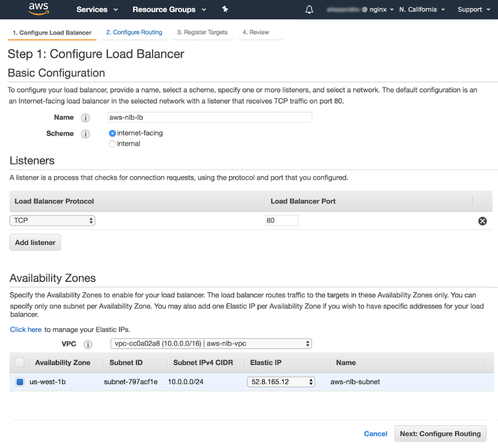The height and width of the screenshot is (448, 498).
Task: Remove the TCP listener with X icon
Action: (x=482, y=221)
